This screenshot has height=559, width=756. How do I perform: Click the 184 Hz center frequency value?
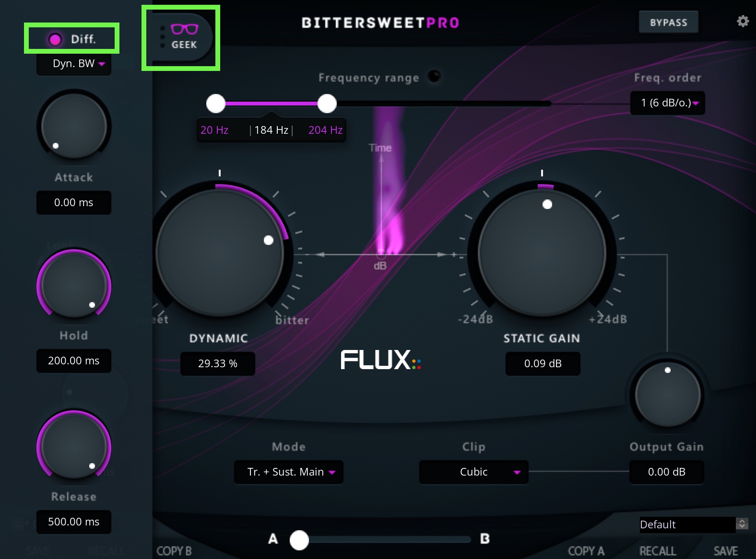point(271,130)
